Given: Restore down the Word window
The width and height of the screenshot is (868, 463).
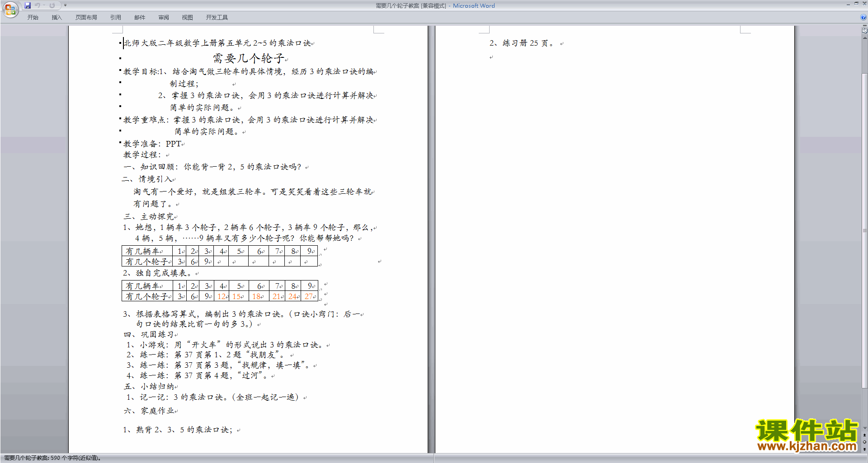Looking at the screenshot, I should click(x=856, y=4).
